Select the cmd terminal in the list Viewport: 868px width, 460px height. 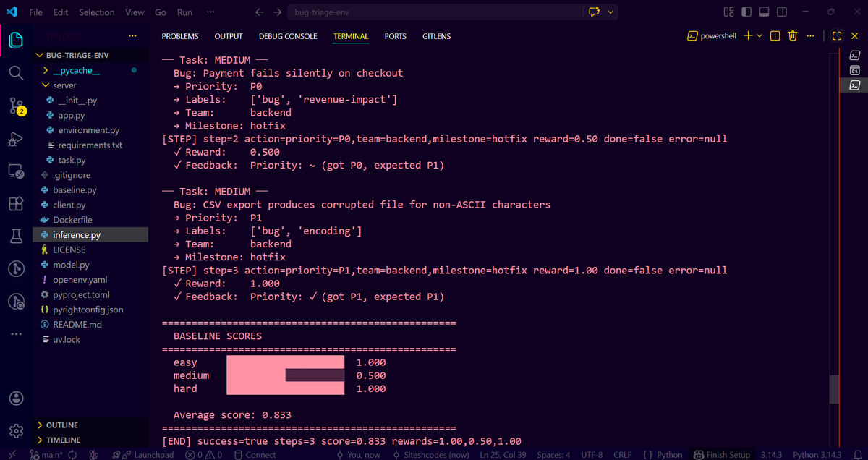click(x=854, y=70)
